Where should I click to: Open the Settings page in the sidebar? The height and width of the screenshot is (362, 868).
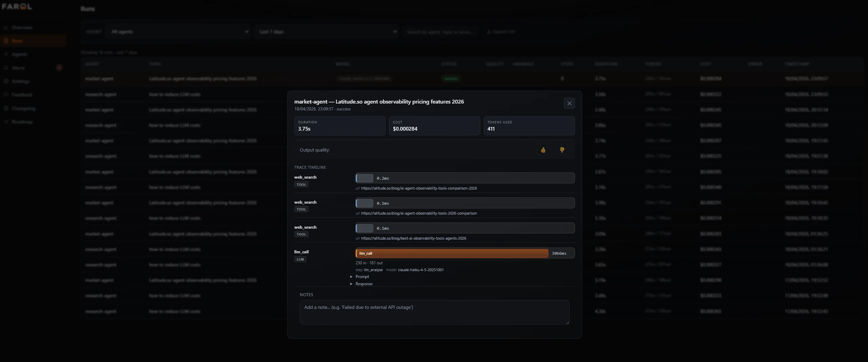[x=33, y=81]
